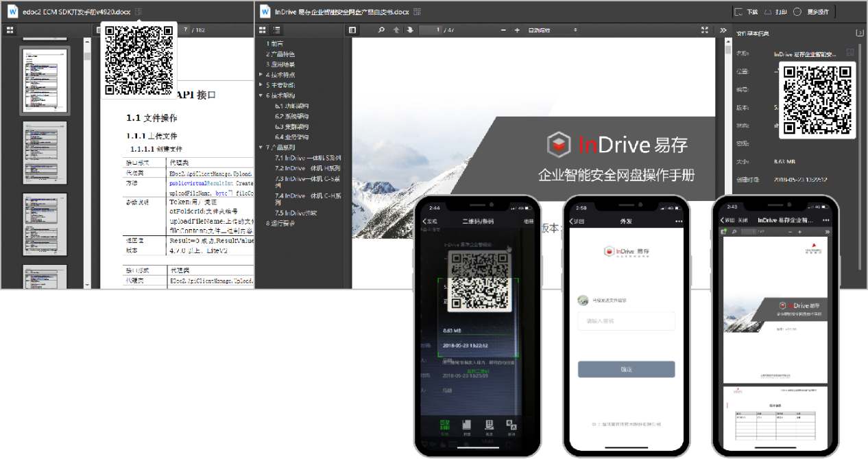Collapse outline section 7 产品系列
This screenshot has width=868, height=459.
tap(261, 148)
